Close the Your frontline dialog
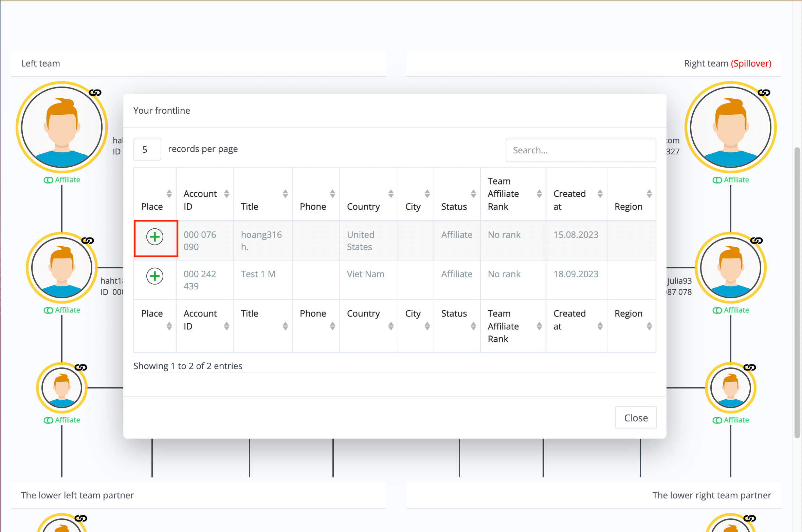The height and width of the screenshot is (532, 802). click(636, 418)
